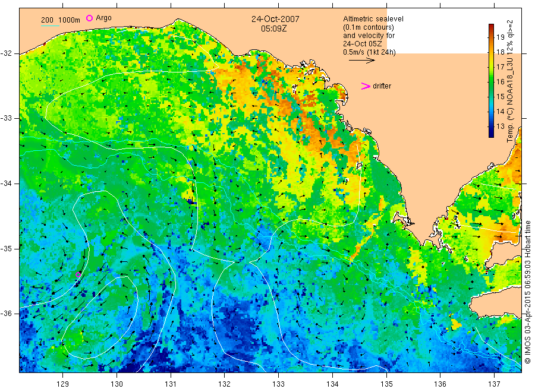Click the color bar value 19
Viewport: 535px width, 392px height.
point(500,37)
